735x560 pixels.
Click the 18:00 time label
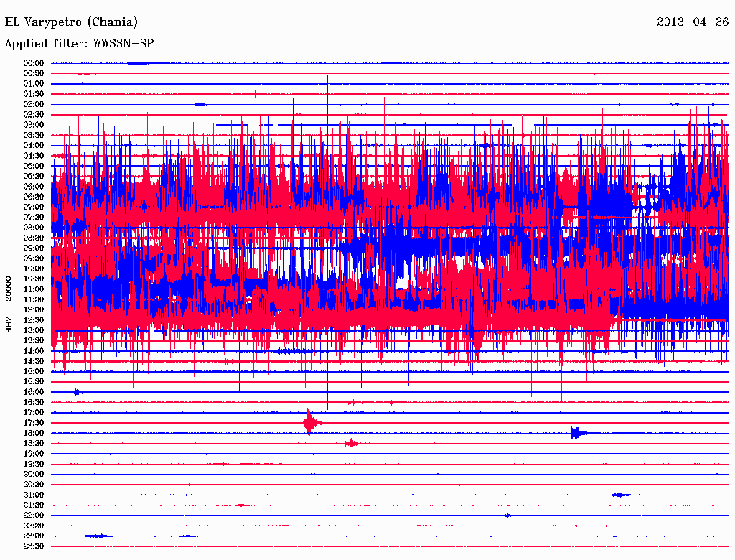click(x=33, y=434)
